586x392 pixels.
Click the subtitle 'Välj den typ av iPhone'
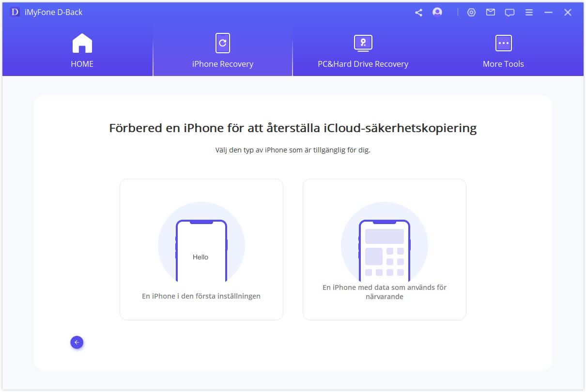(x=293, y=150)
